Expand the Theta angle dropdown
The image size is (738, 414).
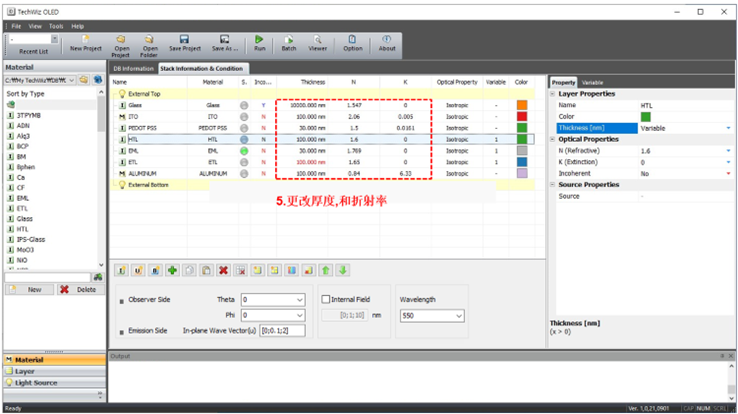pyautogui.click(x=273, y=300)
